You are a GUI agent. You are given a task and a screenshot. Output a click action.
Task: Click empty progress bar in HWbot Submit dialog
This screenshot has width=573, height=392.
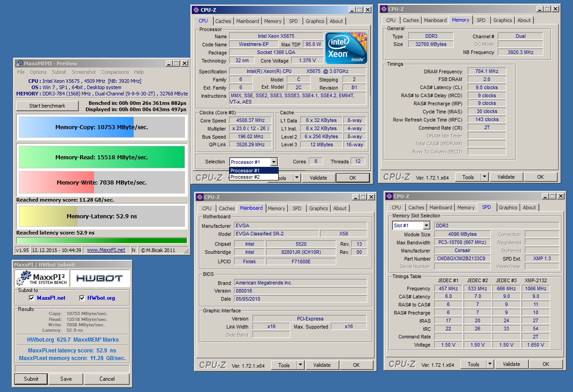72,369
